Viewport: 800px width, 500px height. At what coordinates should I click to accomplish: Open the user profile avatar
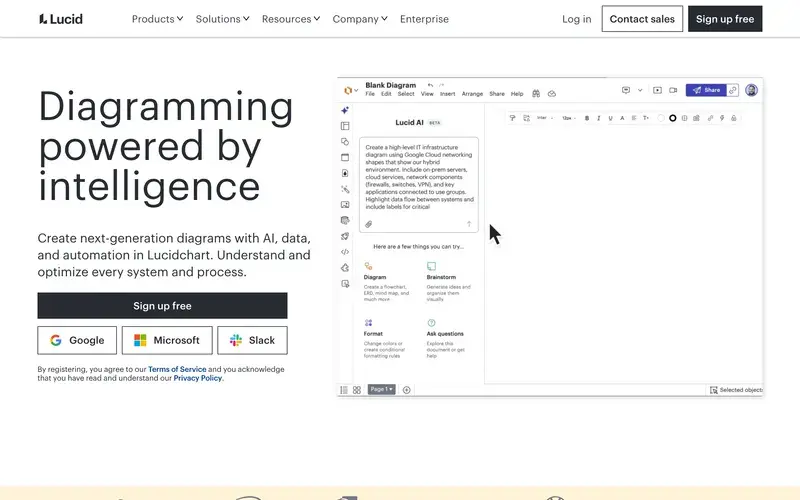[751, 90]
